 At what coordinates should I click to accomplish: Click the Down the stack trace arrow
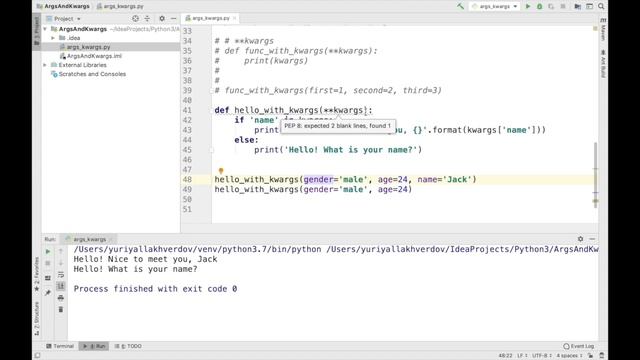[61, 263]
